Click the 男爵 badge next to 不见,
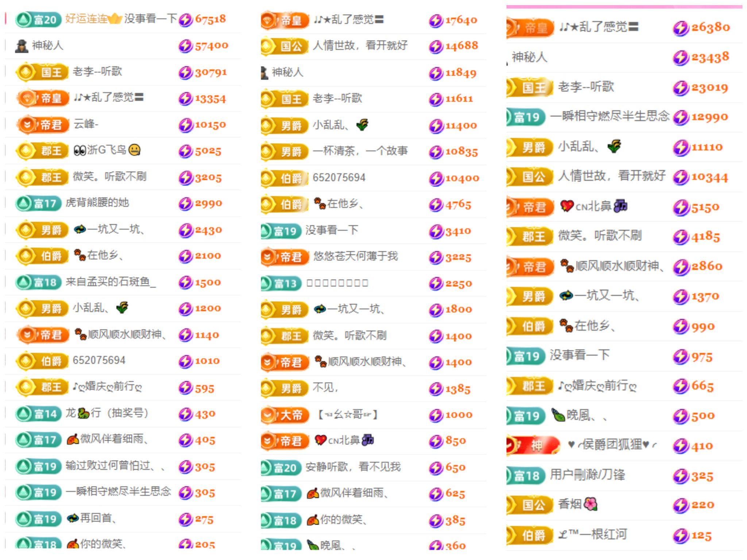This screenshot has height=560, width=747. tap(285, 388)
